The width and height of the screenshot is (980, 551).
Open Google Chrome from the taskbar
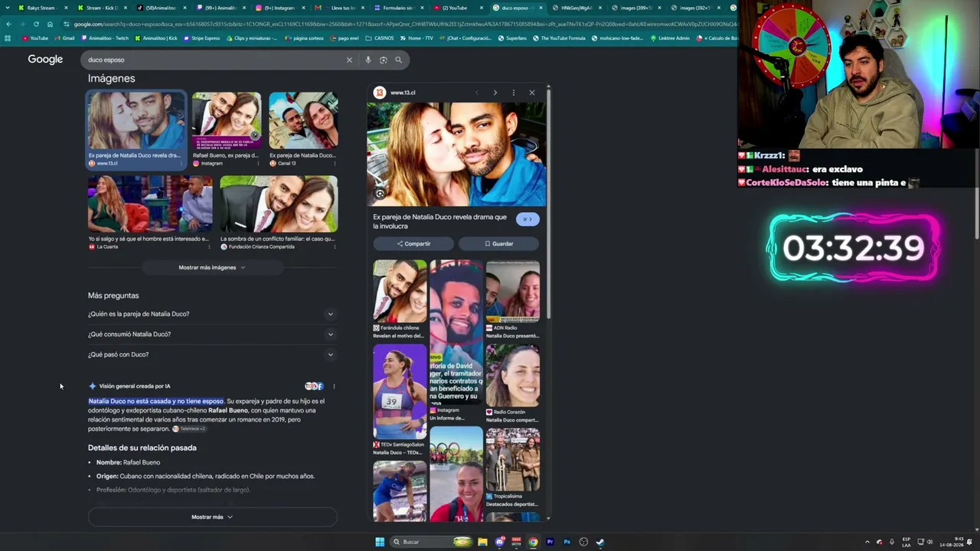click(533, 542)
